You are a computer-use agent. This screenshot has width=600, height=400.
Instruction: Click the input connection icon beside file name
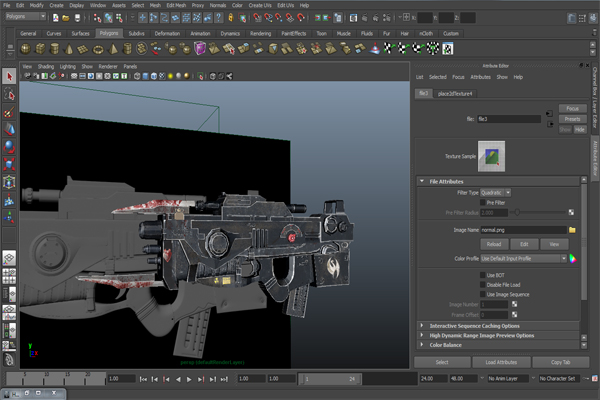pyautogui.click(x=549, y=113)
